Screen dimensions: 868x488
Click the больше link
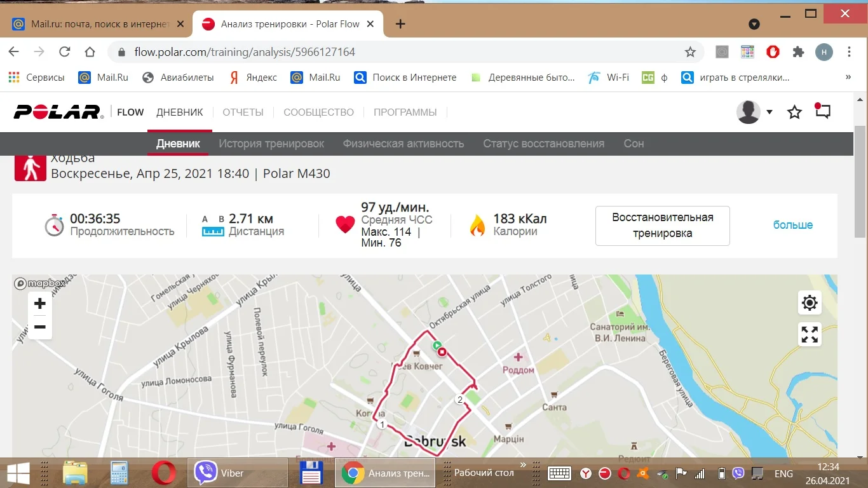(x=793, y=225)
